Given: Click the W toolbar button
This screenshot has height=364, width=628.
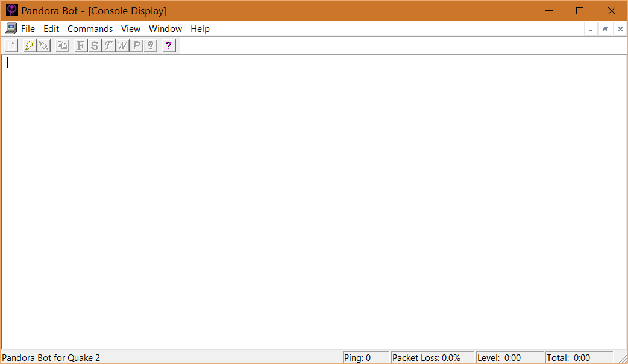Looking at the screenshot, I should click(x=122, y=46).
